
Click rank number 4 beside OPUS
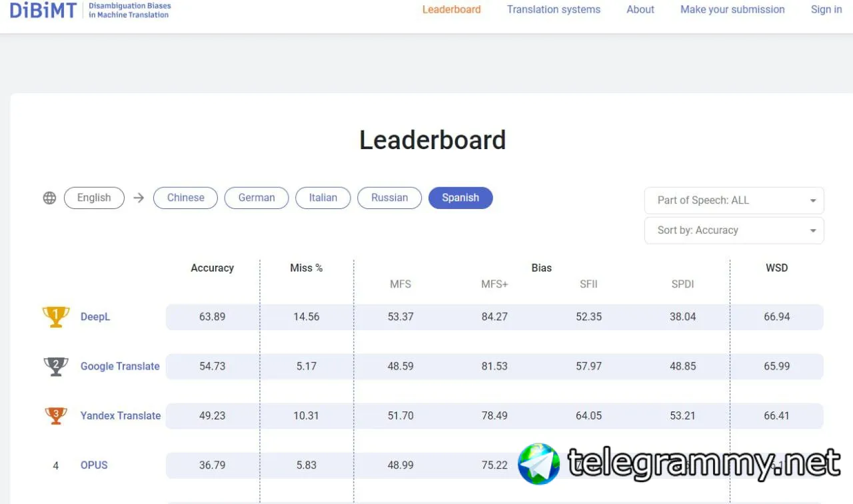tap(56, 465)
